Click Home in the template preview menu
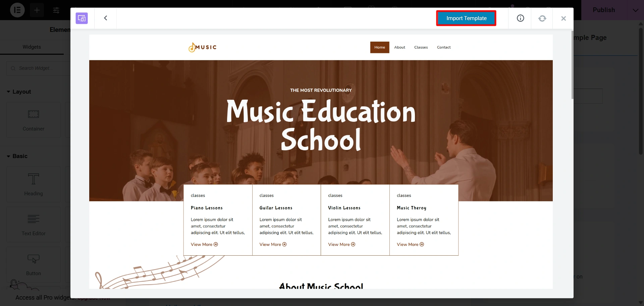Image resolution: width=644 pixels, height=306 pixels. (x=380, y=47)
